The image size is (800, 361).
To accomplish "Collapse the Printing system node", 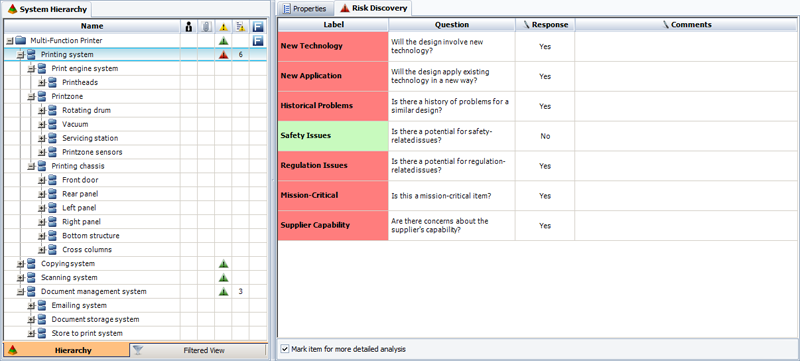I will (20, 55).
